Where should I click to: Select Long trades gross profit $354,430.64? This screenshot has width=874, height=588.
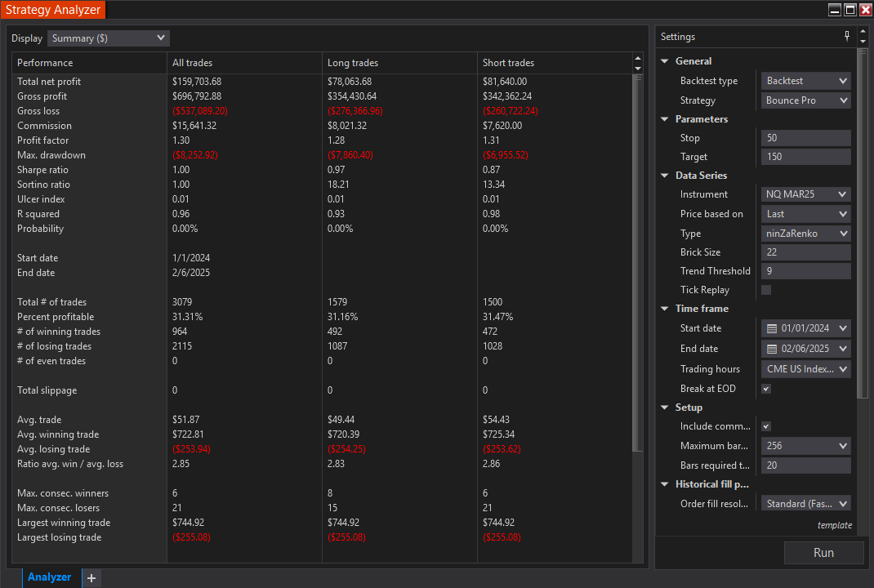[x=352, y=96]
